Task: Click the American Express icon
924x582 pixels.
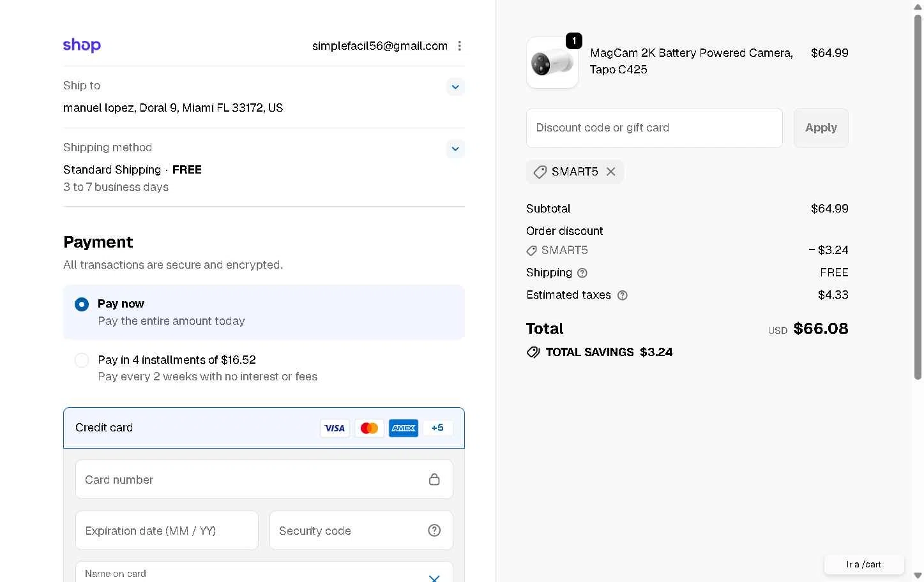Action: tap(404, 428)
